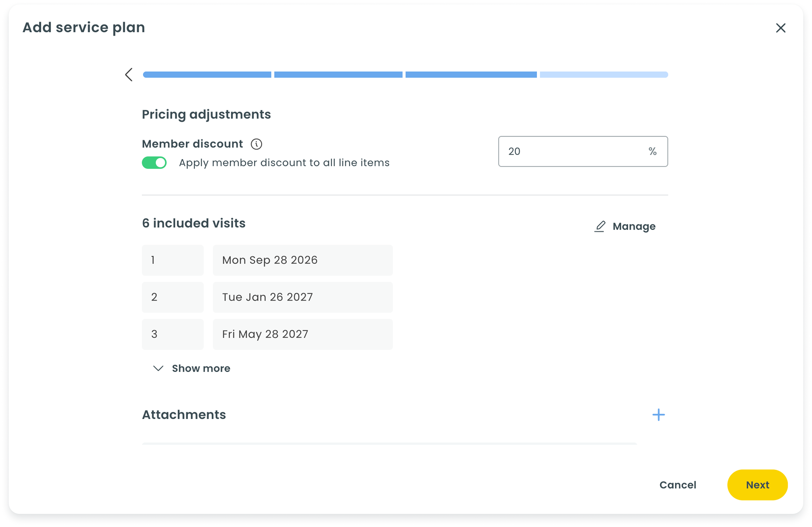Add an attachment with the plus icon
812x527 pixels.
tap(658, 415)
